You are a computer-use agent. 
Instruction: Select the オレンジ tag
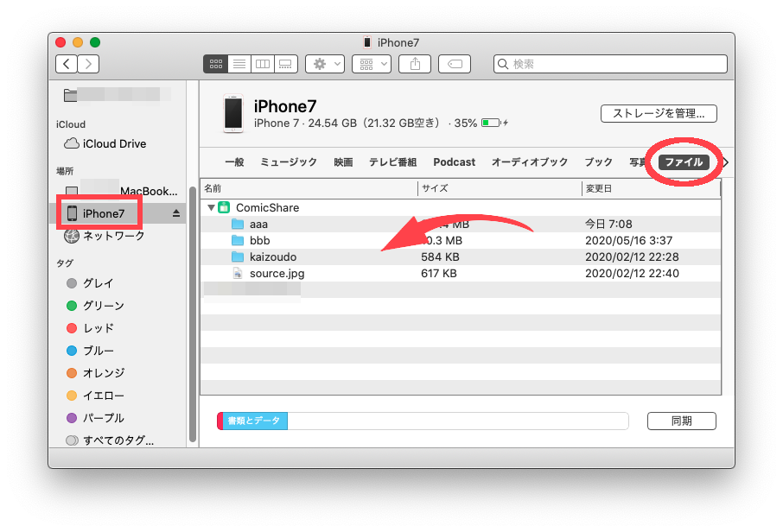coord(95,373)
